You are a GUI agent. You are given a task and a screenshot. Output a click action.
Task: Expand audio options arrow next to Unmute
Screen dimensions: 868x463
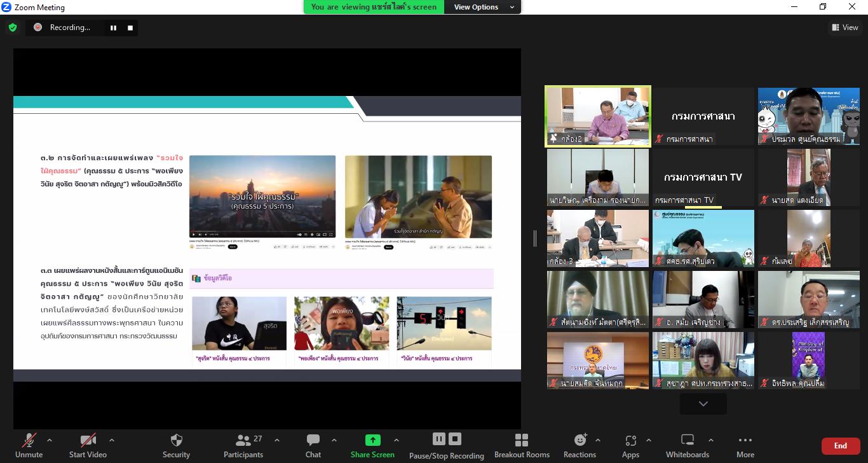point(50,439)
